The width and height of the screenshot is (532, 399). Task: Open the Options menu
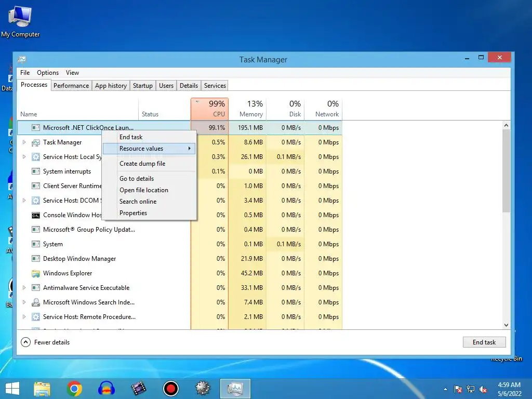tap(48, 73)
